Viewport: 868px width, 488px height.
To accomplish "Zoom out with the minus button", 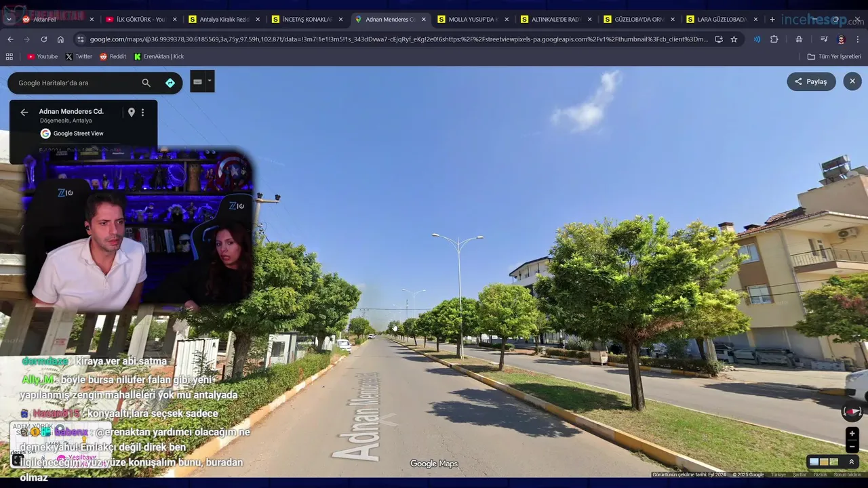I will pyautogui.click(x=852, y=447).
